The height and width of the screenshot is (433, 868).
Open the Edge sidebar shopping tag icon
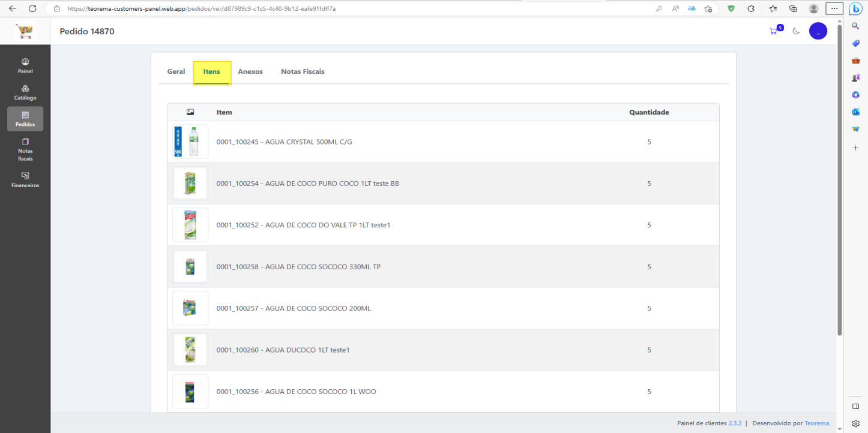tap(855, 43)
